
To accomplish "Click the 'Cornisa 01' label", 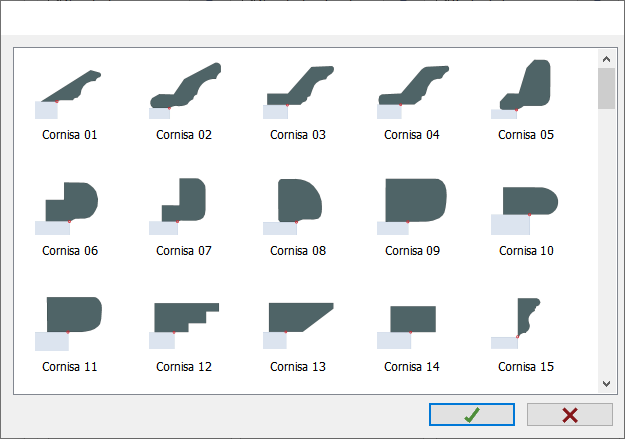I will coord(70,135).
